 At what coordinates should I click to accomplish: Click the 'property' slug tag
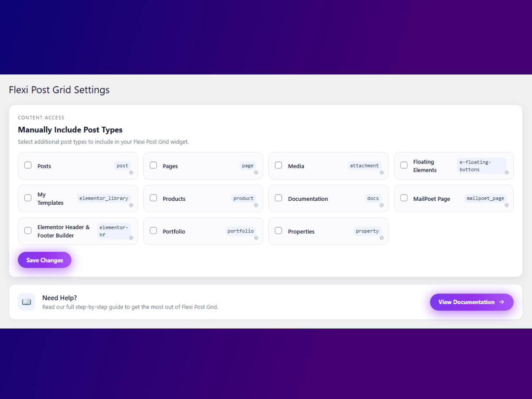[x=367, y=231]
